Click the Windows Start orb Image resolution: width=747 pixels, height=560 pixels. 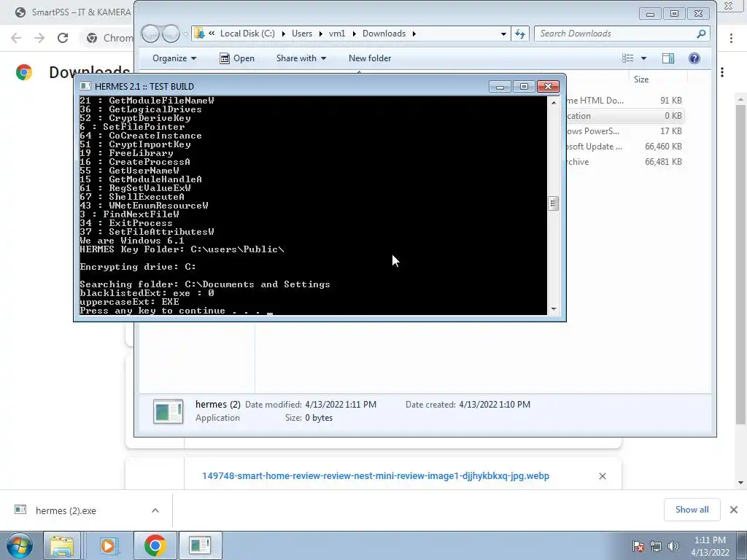tap(19, 545)
